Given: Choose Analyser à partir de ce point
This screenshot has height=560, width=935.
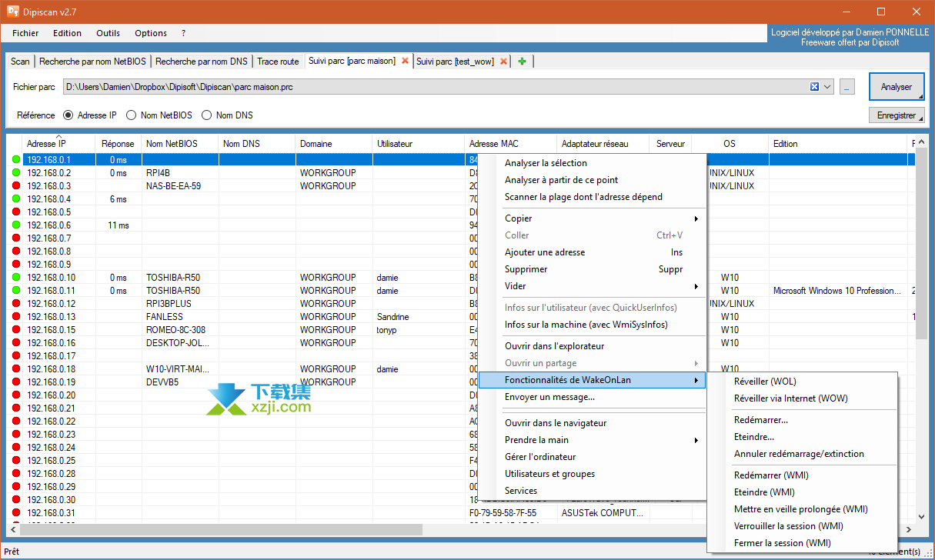Looking at the screenshot, I should coord(592,180).
